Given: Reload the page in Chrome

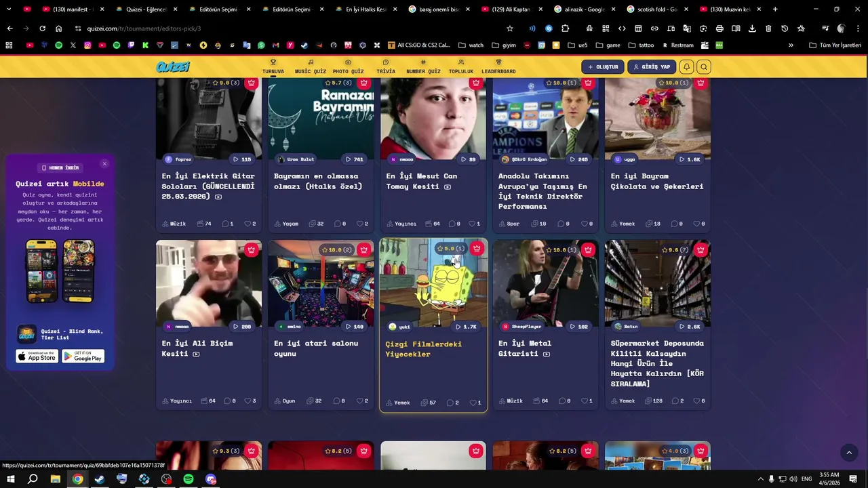Looking at the screenshot, I should click(42, 28).
